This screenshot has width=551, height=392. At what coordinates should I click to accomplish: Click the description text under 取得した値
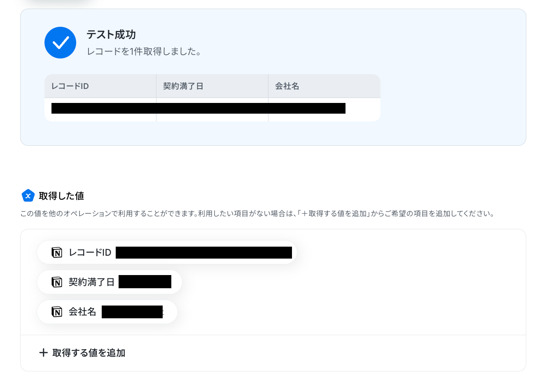point(257,214)
